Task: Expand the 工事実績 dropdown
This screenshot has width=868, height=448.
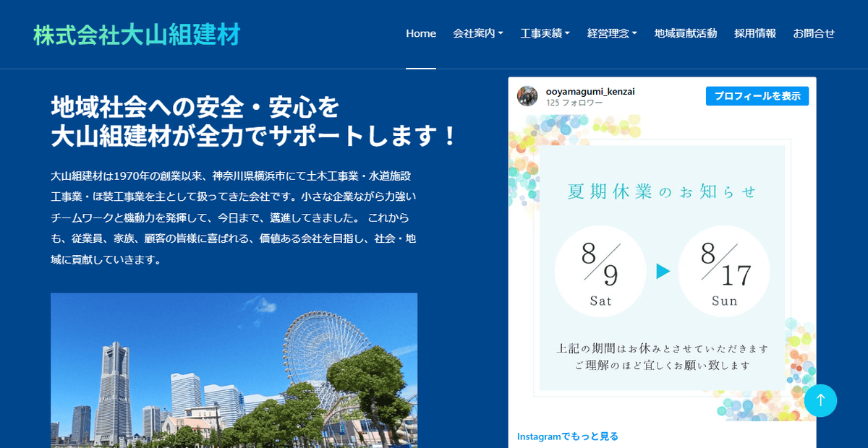Action: pos(545,33)
